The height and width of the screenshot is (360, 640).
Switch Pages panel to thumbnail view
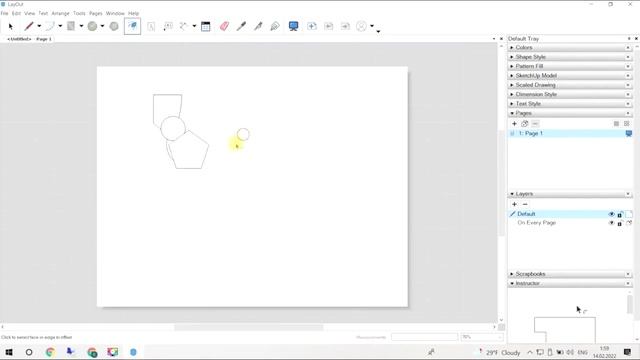627,124
